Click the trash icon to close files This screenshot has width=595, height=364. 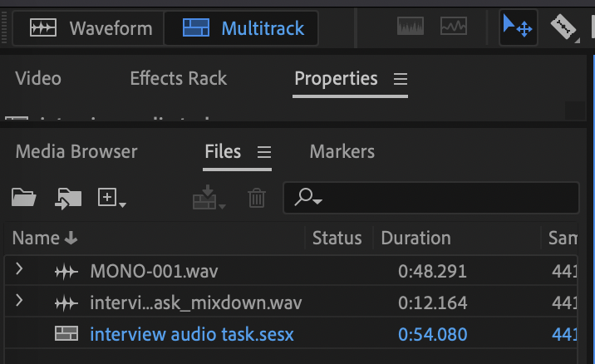[257, 198]
